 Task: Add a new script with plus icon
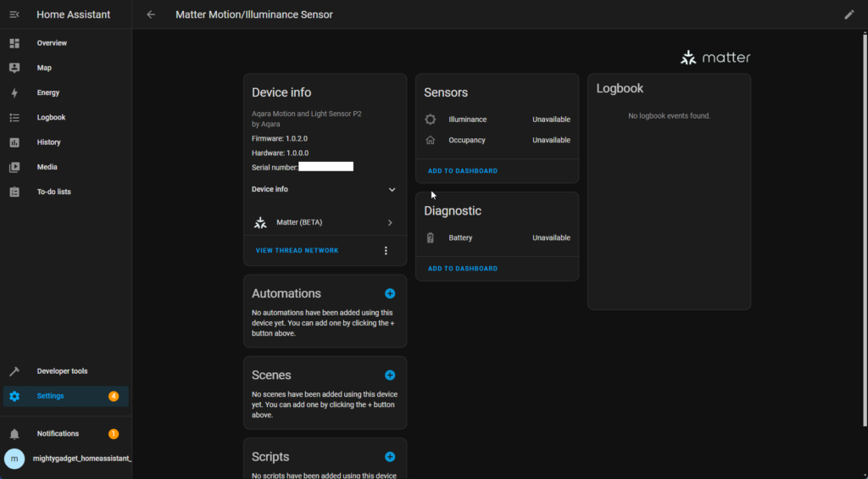(390, 457)
